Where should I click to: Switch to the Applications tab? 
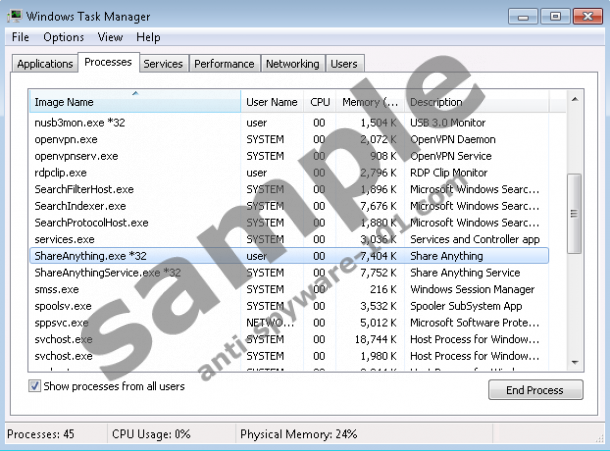pos(44,64)
